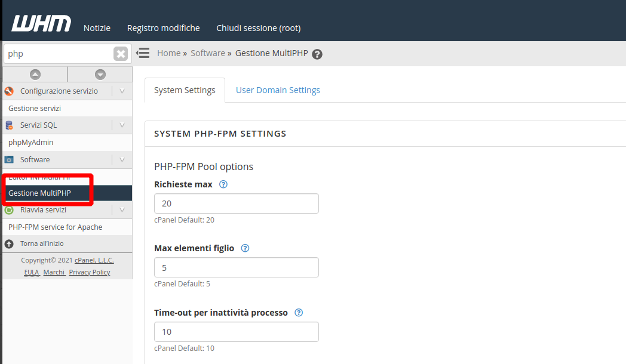The height and width of the screenshot is (364, 626).
Task: Click Chiudi sessione (root) to log out
Action: pos(258,28)
